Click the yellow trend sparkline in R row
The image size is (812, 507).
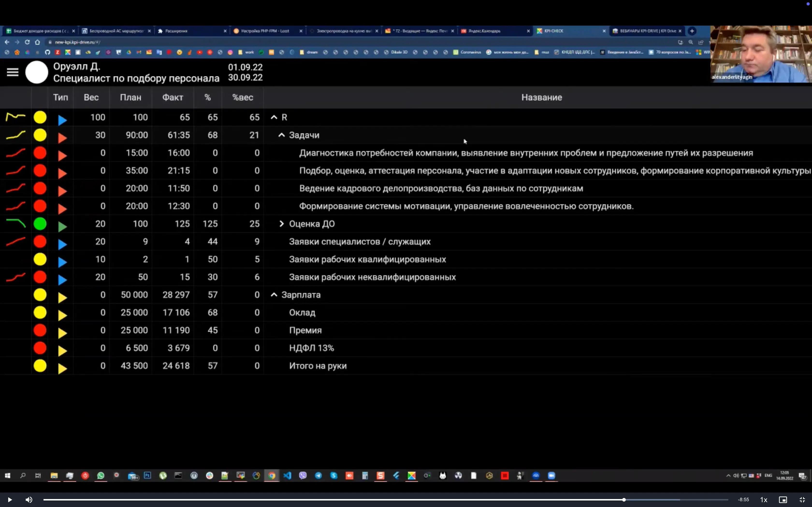(15, 117)
